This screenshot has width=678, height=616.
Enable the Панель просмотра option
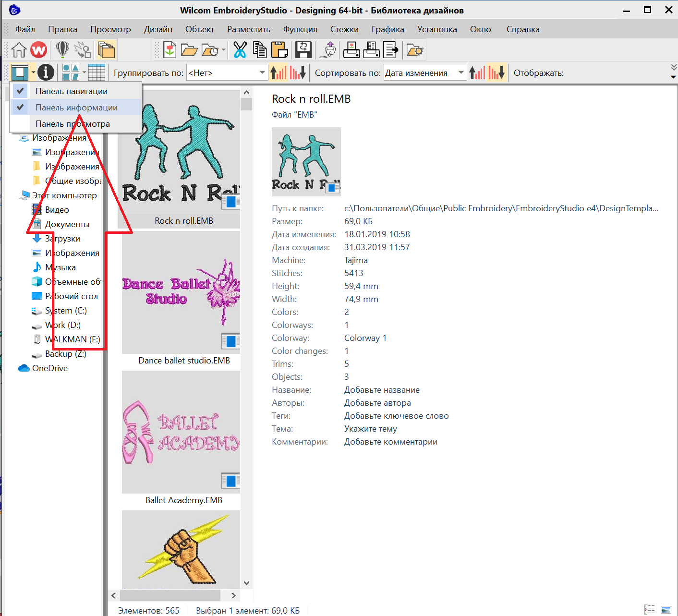click(73, 124)
